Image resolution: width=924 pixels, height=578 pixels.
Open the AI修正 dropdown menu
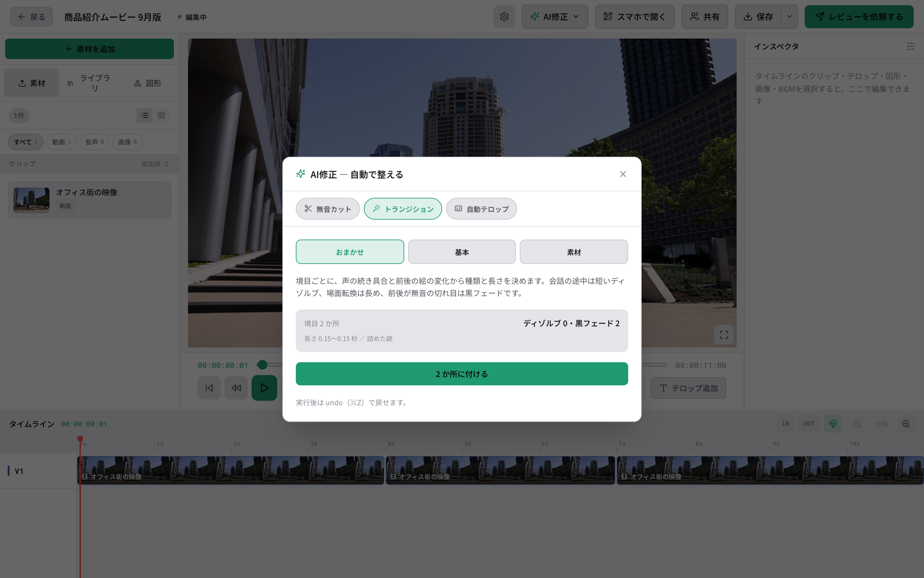coord(554,17)
